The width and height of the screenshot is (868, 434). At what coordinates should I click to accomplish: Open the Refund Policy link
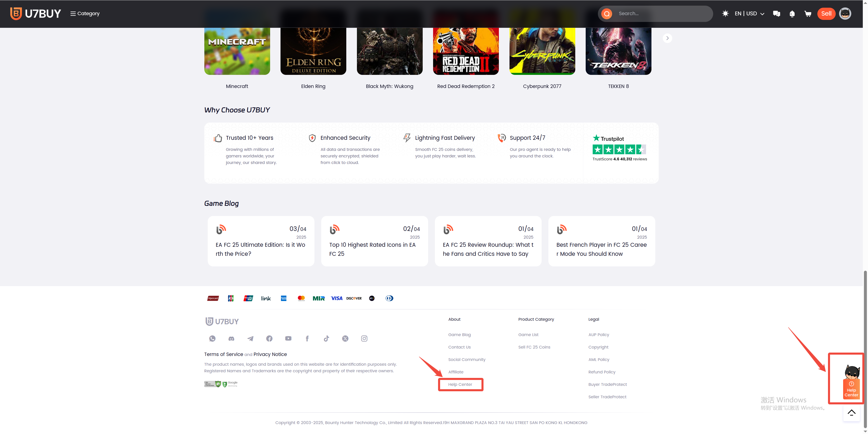[601, 372]
